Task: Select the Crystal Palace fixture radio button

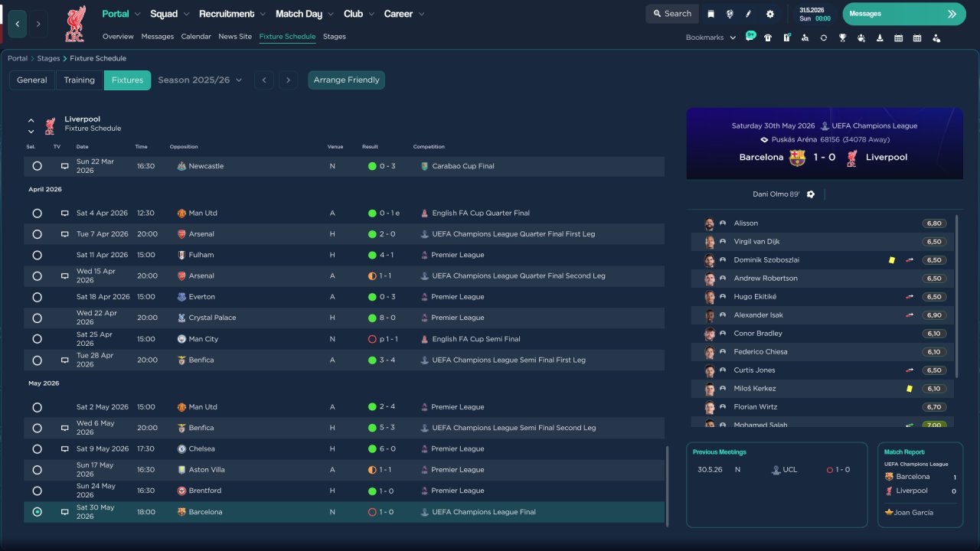Action: 37,318
